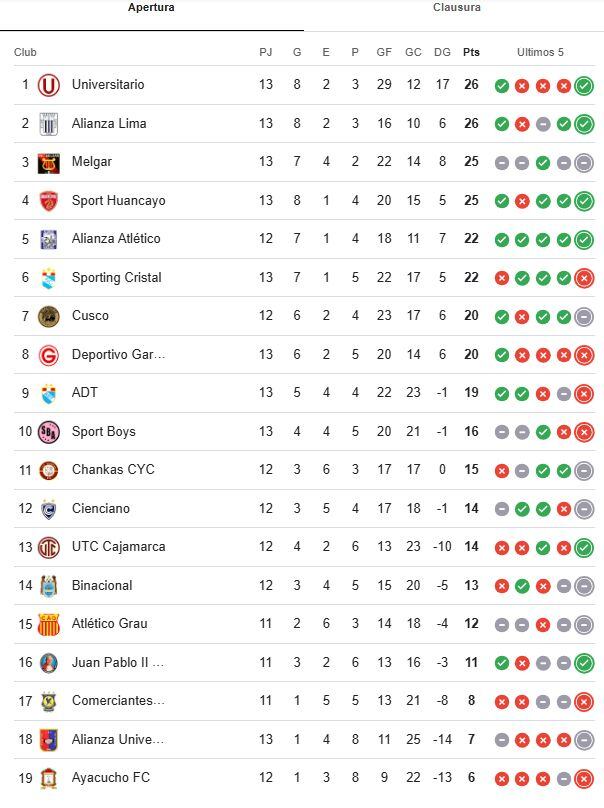Select the Apertura tab
The image size is (604, 808).
click(151, 8)
